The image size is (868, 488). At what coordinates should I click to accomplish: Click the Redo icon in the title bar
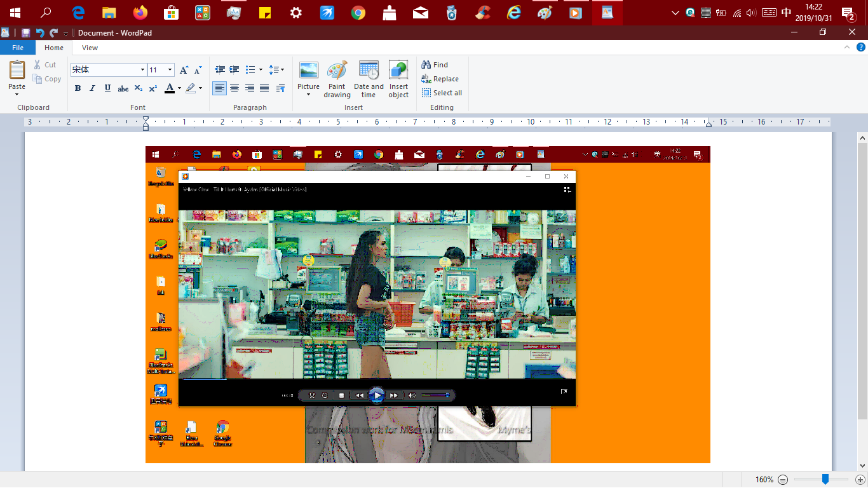(54, 32)
